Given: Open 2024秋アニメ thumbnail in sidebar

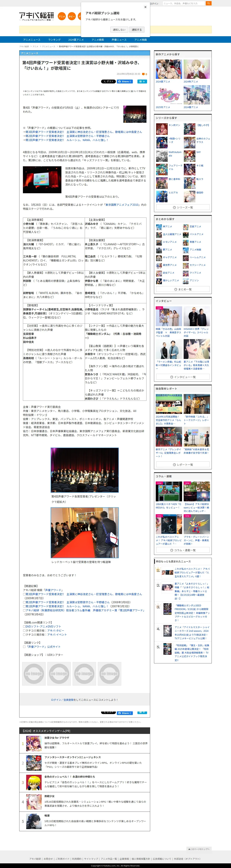Looking at the screenshot, I should (197, 69).
